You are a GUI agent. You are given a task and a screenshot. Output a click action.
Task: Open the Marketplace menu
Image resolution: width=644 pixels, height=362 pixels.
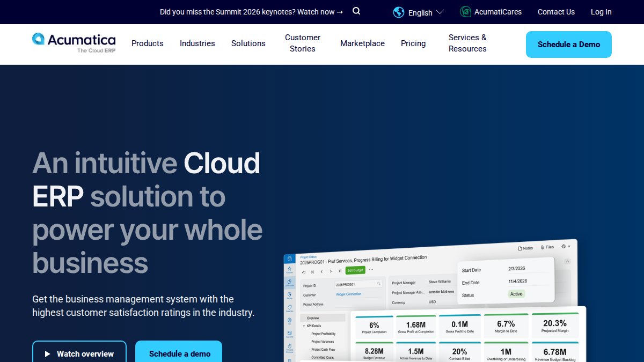tap(362, 43)
